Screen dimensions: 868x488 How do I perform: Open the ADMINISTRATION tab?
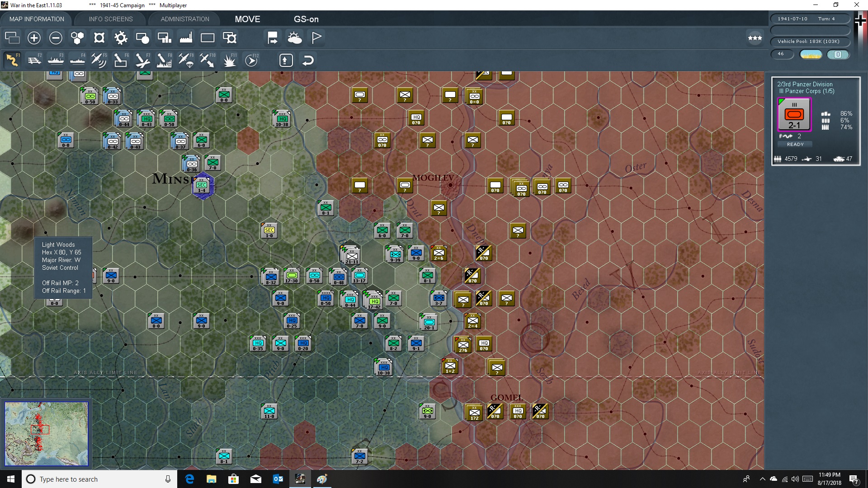point(185,19)
